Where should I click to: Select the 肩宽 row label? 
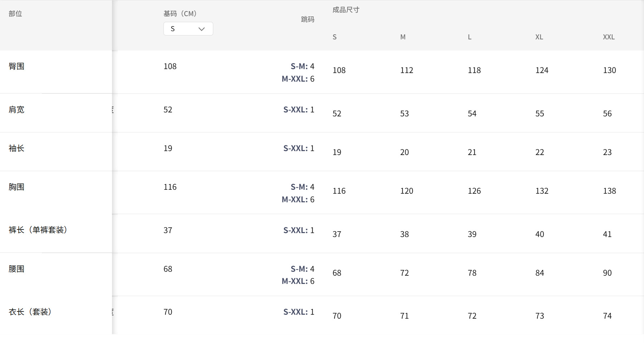tap(16, 110)
